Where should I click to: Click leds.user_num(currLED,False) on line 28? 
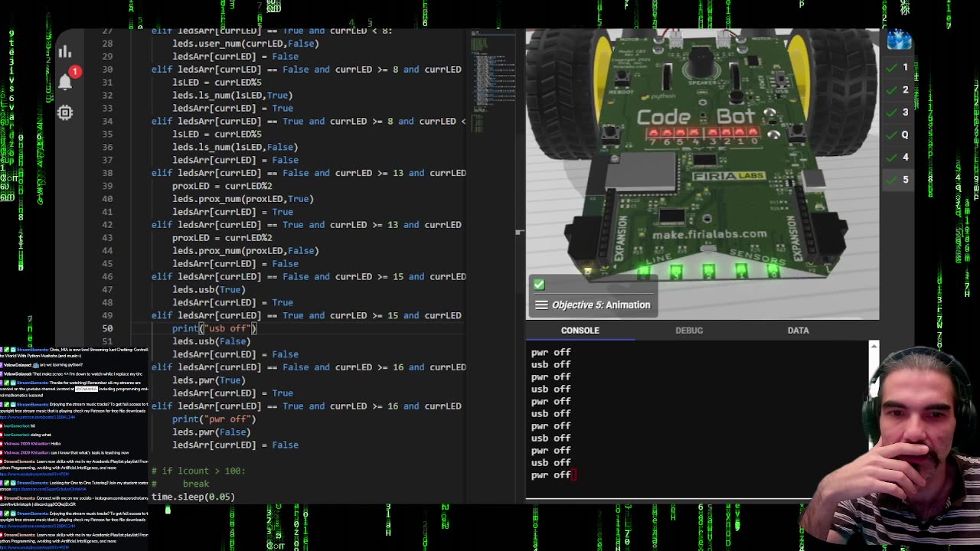click(246, 44)
